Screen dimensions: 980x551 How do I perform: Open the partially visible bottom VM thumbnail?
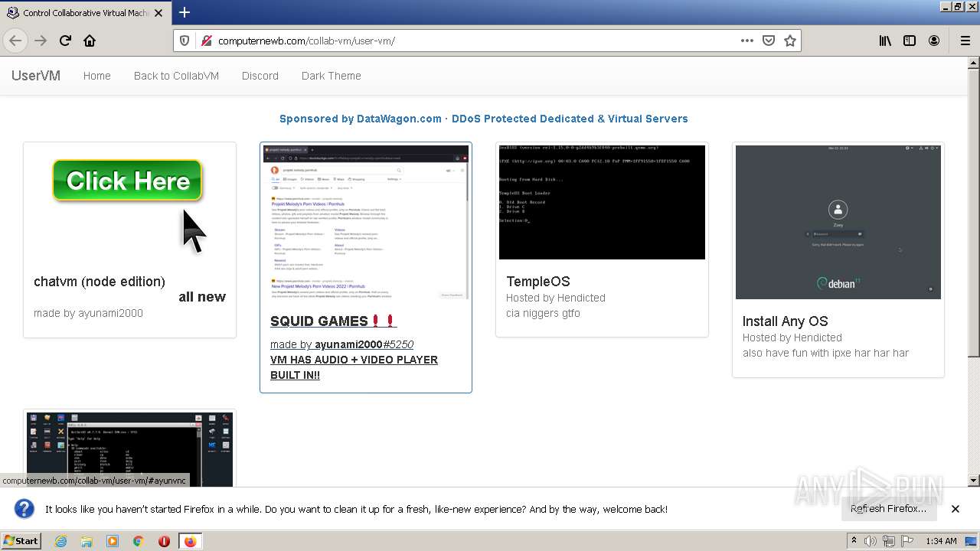(130, 449)
